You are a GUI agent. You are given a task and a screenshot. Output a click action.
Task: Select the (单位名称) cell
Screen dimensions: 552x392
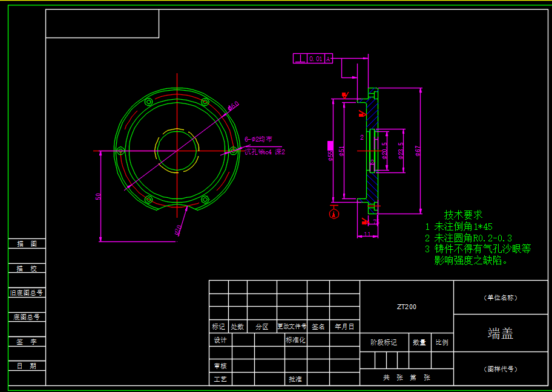pyautogui.click(x=501, y=298)
